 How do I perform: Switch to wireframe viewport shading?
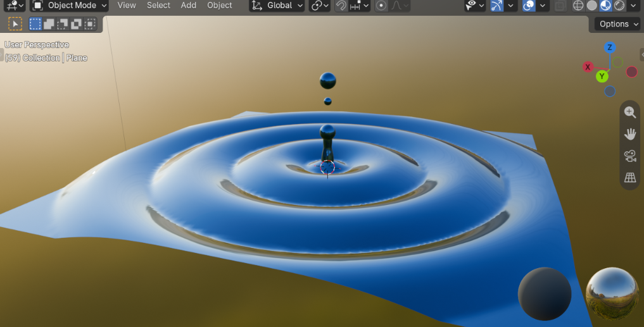pyautogui.click(x=578, y=5)
